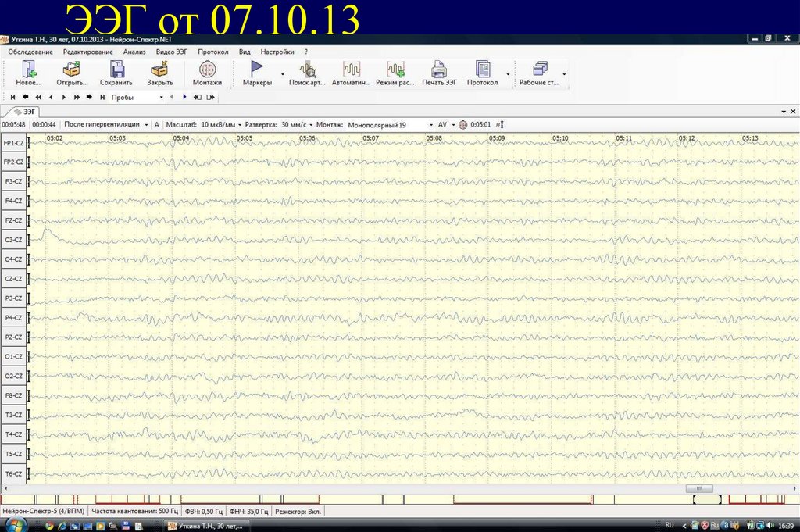Launch artifact search (Поиск арт...)
Image resolution: width=800 pixels, height=532 pixels.
click(x=307, y=72)
